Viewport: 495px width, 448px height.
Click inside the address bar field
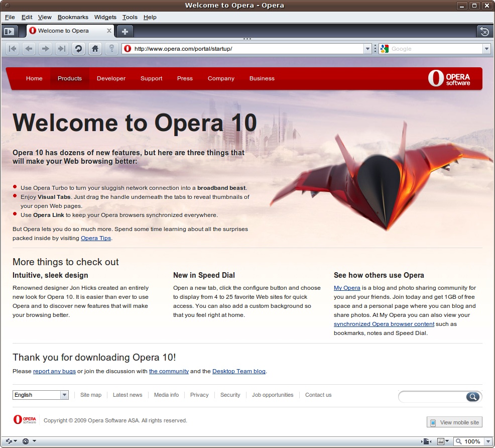tap(226, 49)
